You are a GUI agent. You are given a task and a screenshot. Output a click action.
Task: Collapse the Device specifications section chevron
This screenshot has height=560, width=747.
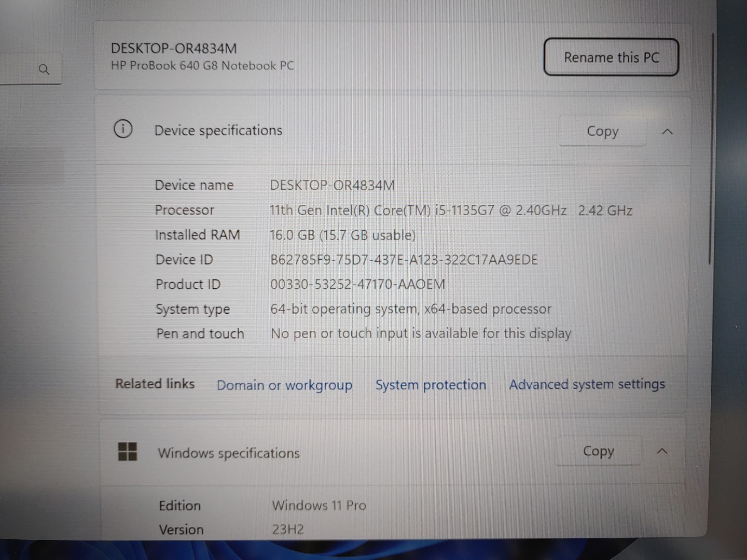(x=668, y=132)
